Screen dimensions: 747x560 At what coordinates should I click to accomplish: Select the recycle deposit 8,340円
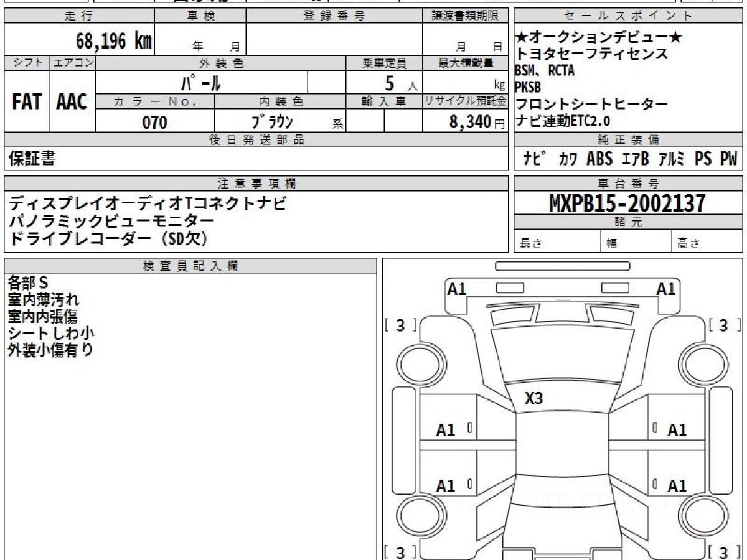pos(477,122)
